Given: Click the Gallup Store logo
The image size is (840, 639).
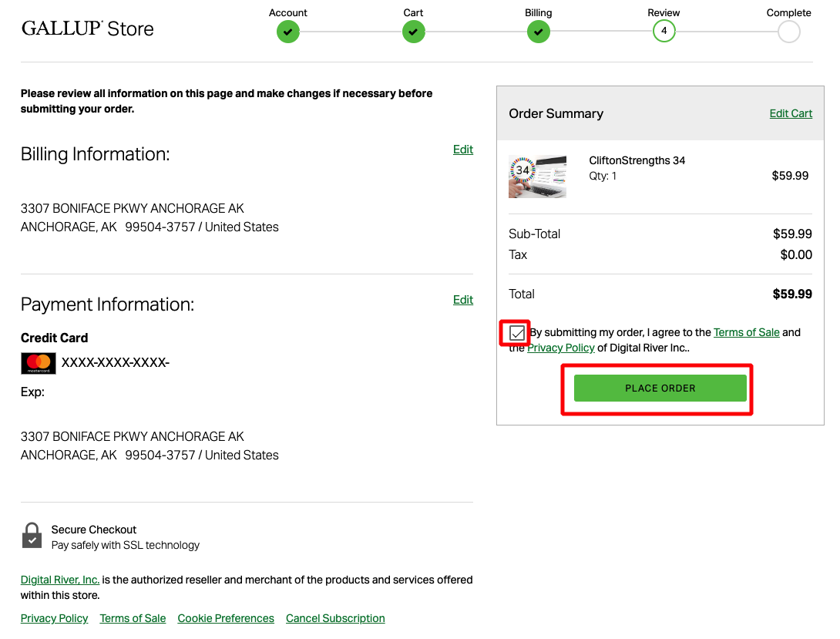Looking at the screenshot, I should click(87, 29).
